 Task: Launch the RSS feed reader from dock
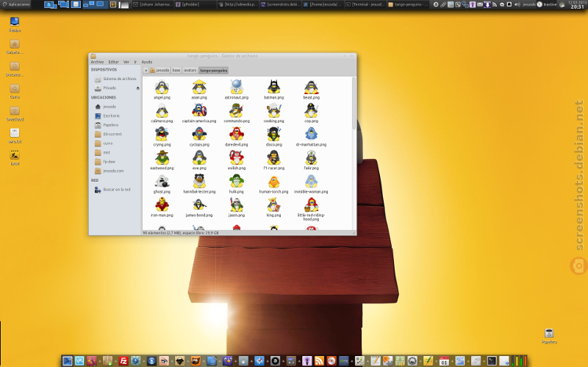pos(319,361)
